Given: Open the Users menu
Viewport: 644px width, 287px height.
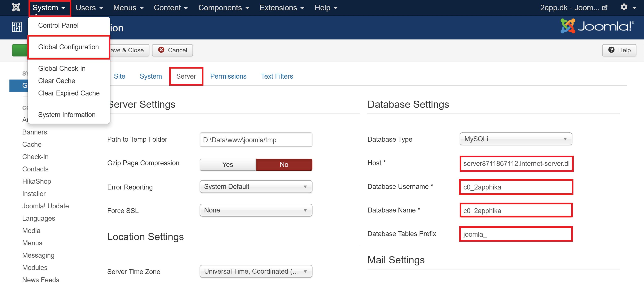Looking at the screenshot, I should [89, 8].
